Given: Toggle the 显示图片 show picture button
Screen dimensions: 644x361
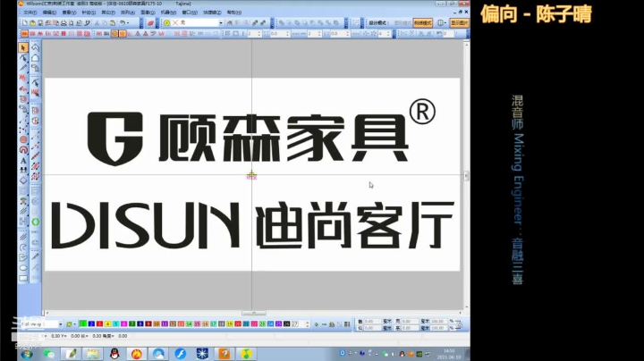Looking at the screenshot, I should tap(459, 22).
